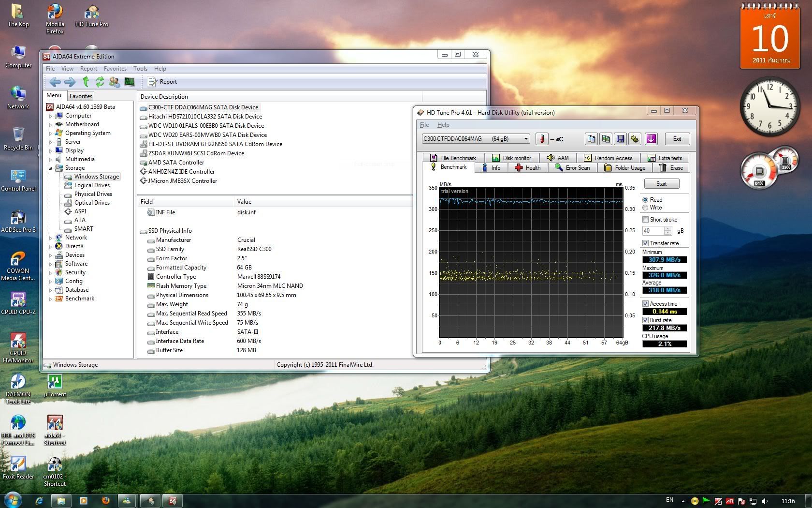Open HD Tune Help menu

click(x=443, y=125)
